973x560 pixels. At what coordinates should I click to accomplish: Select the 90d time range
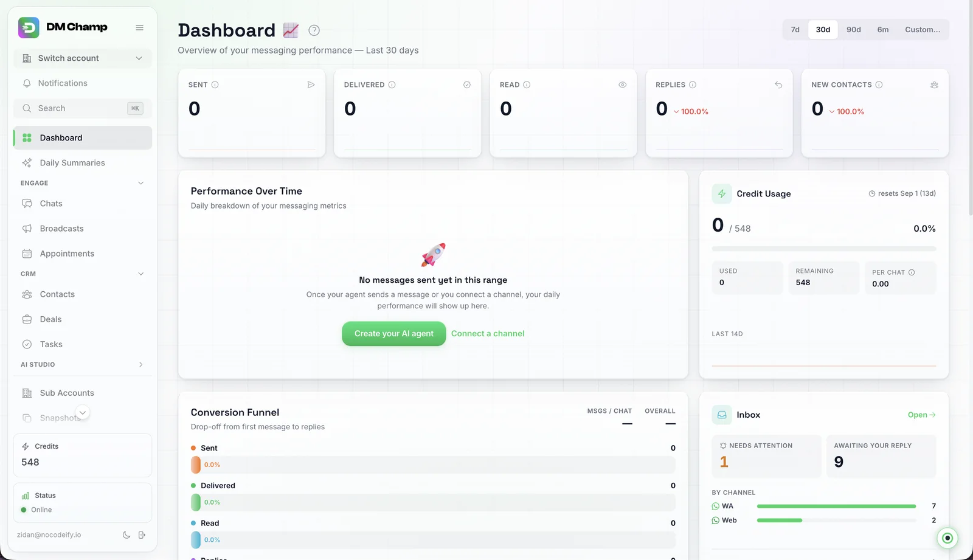pos(854,30)
